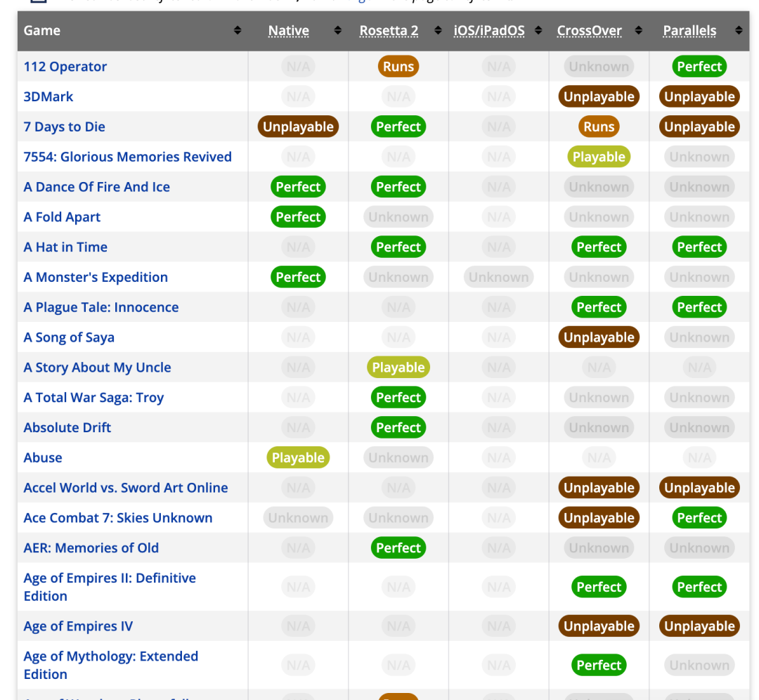Open the A Fold Apart page
Viewport: 759px width, 700px height.
tap(62, 217)
